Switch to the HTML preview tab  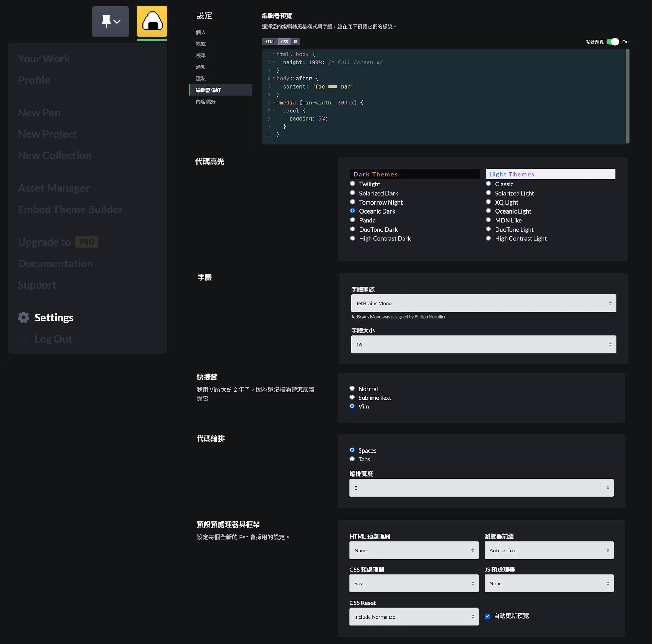click(269, 42)
